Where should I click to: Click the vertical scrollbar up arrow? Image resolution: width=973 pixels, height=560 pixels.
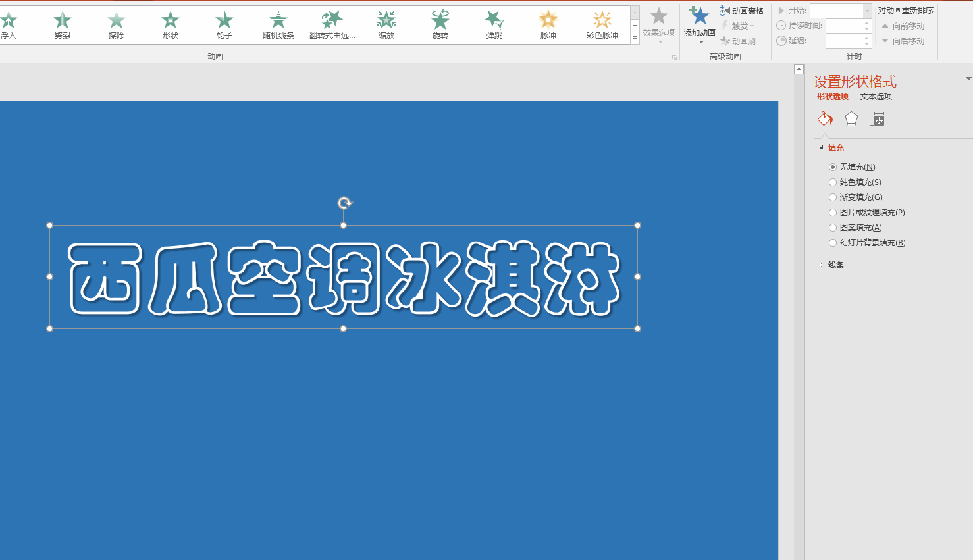click(x=799, y=69)
